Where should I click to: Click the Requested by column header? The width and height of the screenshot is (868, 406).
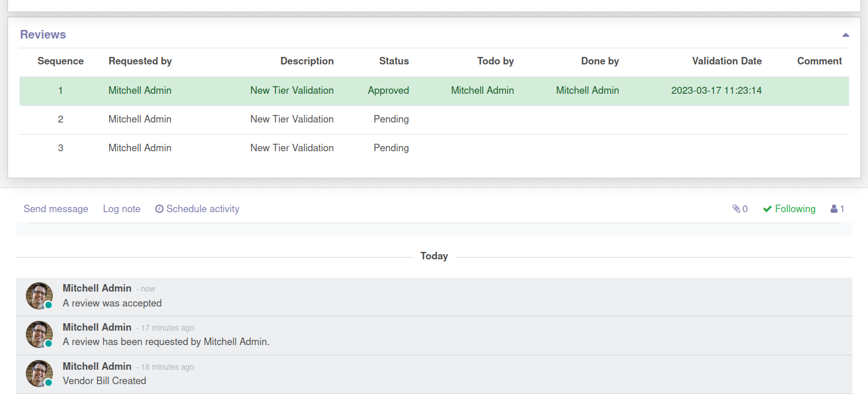pyautogui.click(x=140, y=62)
